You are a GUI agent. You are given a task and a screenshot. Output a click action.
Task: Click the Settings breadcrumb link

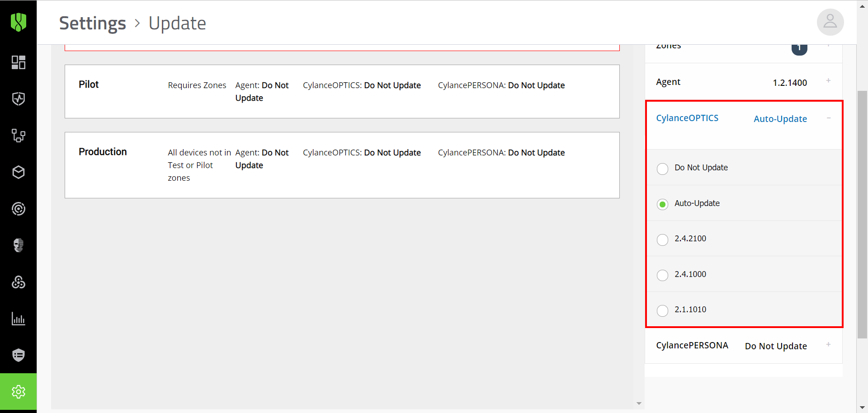[92, 23]
